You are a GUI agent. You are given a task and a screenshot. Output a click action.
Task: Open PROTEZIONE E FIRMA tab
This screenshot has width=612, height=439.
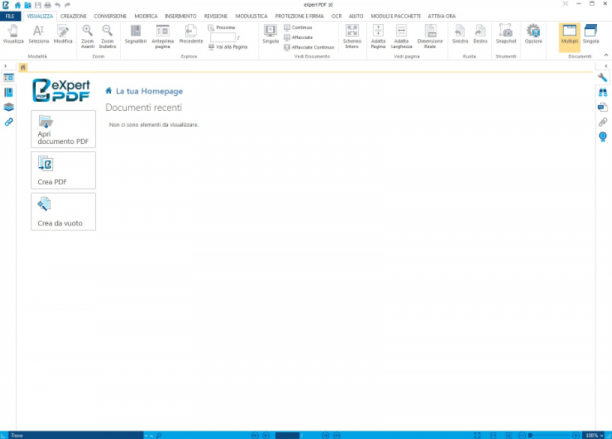point(299,16)
